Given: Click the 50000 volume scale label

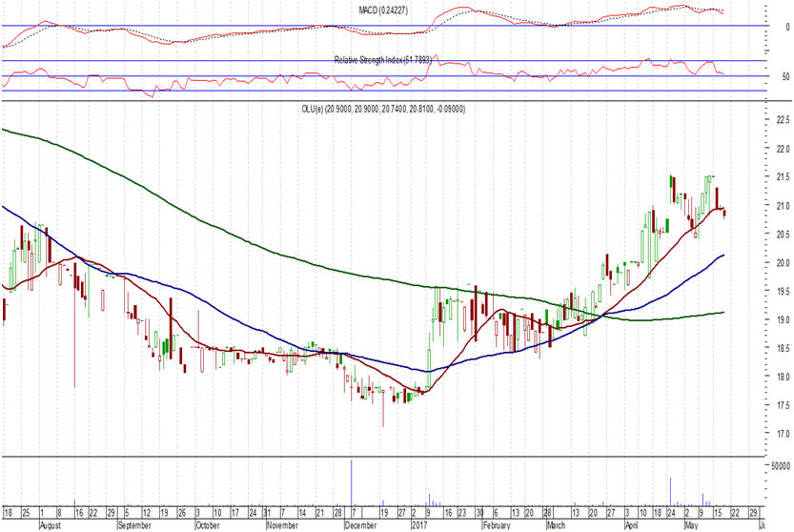Looking at the screenshot, I should [778, 466].
